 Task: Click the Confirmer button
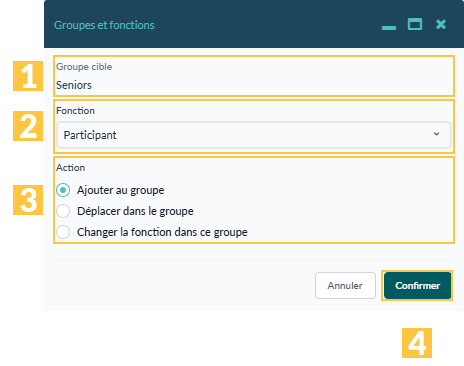[417, 286]
